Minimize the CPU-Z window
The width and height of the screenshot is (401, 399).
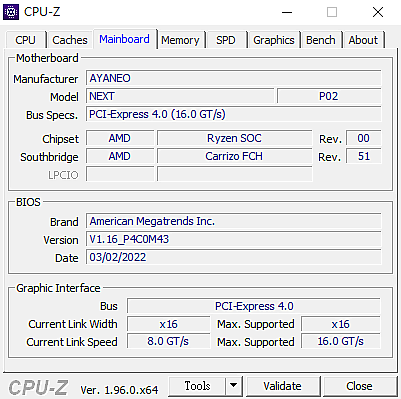287,12
